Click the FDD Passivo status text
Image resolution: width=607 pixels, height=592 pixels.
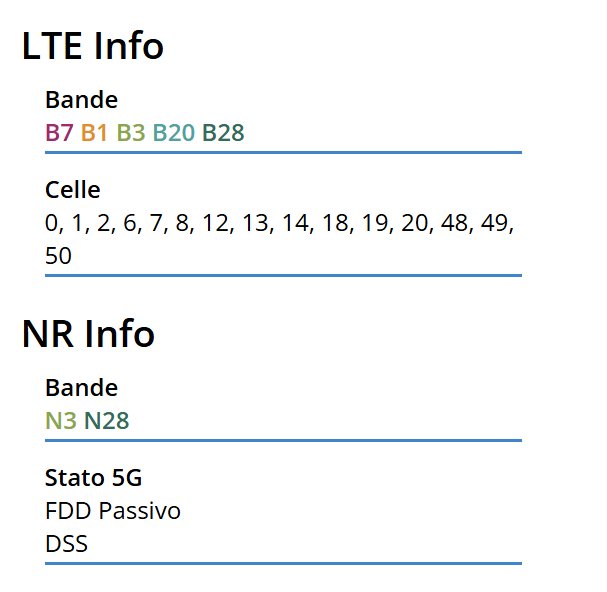pyautogui.click(x=113, y=512)
